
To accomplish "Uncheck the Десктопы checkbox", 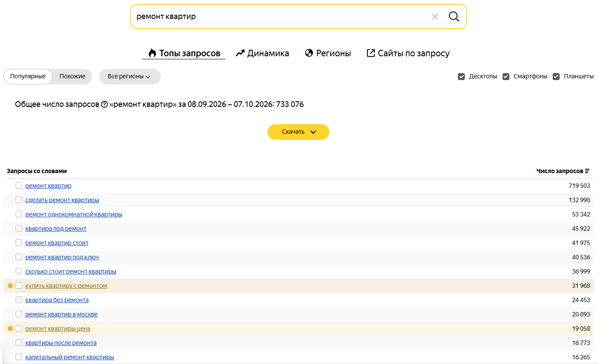I will [x=461, y=77].
